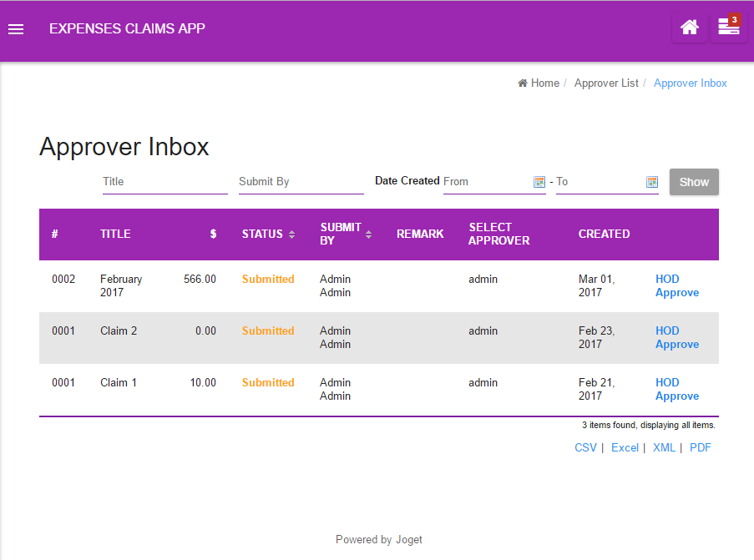Open the Date Created From calendar picker
Viewport: 754px width, 560px height.
click(539, 182)
